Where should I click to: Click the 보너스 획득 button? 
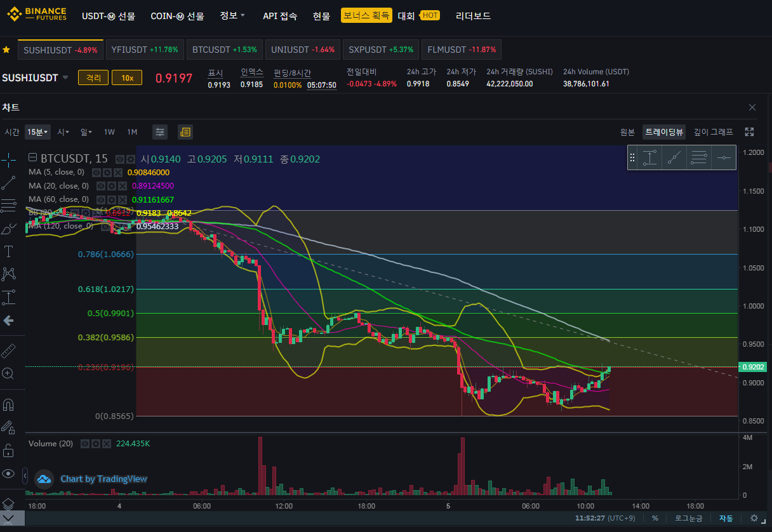click(x=366, y=15)
